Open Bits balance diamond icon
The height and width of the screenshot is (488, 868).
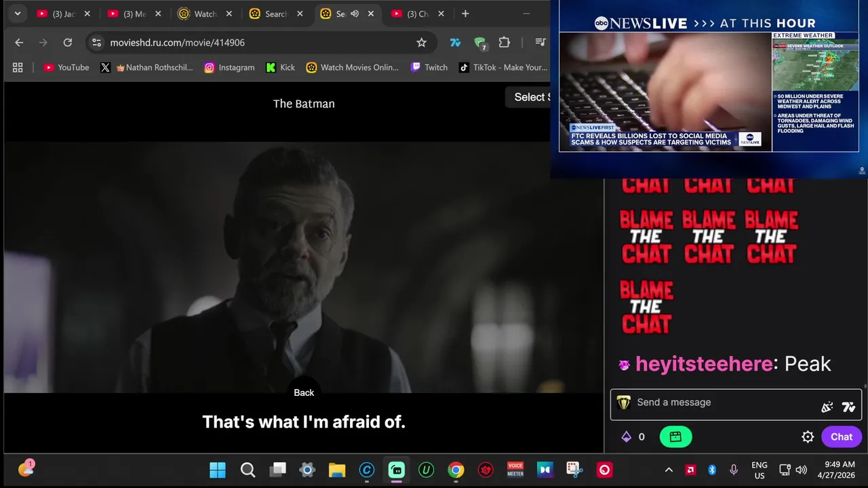(626, 437)
